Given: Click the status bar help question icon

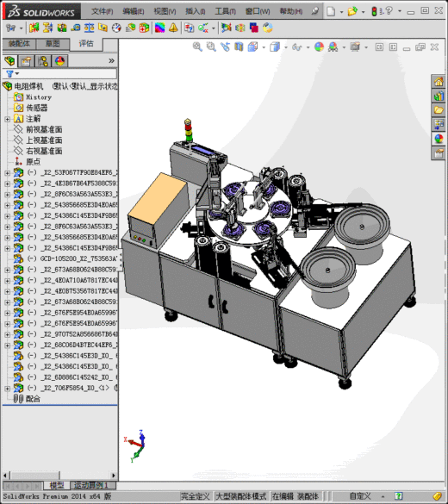Looking at the screenshot, I should [399, 496].
